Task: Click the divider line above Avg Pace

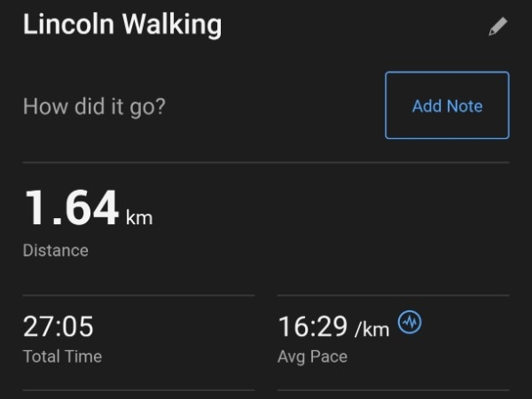Action: click(393, 295)
